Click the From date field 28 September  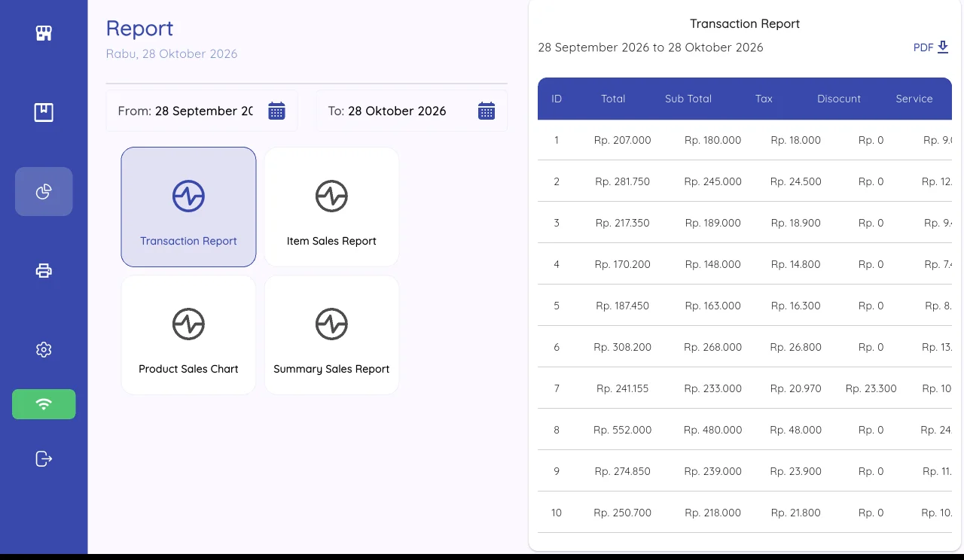pos(202,111)
